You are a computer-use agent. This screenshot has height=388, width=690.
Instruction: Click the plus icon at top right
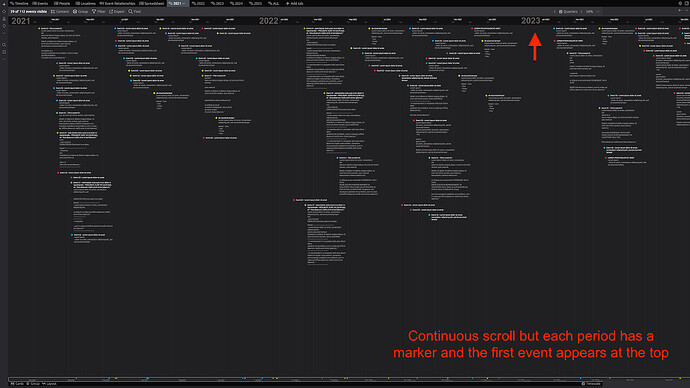pos(680,10)
